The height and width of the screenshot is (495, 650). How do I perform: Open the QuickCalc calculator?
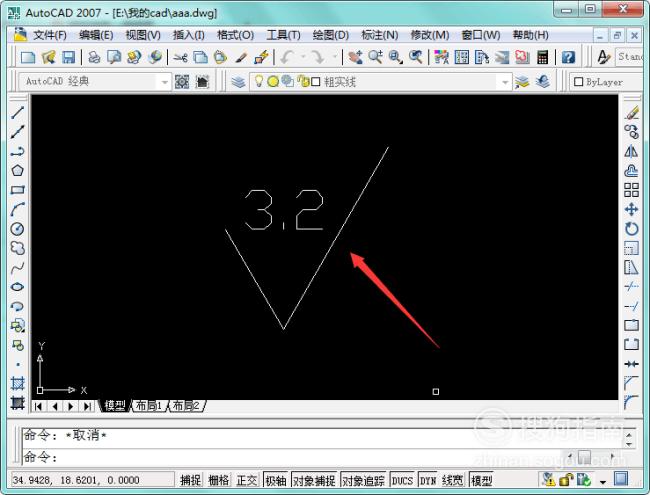[543, 57]
